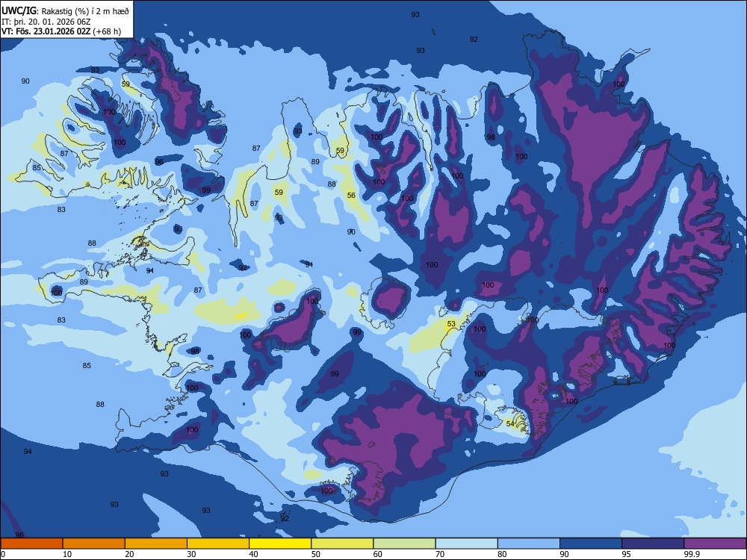
Task: Click the '53' humidity value on the map
Action: [451, 324]
